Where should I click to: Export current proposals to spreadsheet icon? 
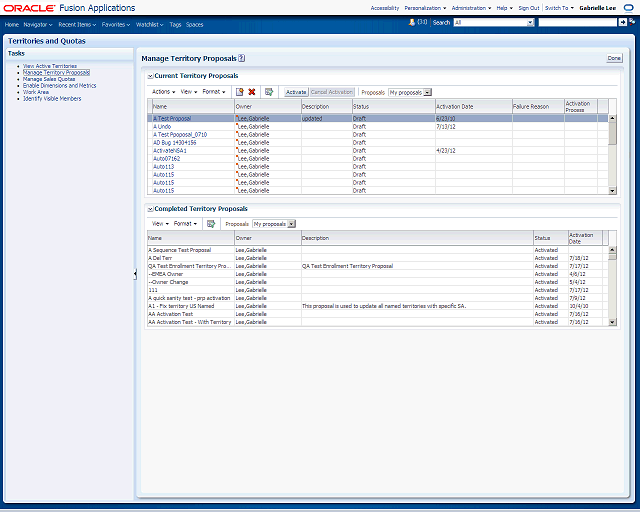tap(269, 92)
